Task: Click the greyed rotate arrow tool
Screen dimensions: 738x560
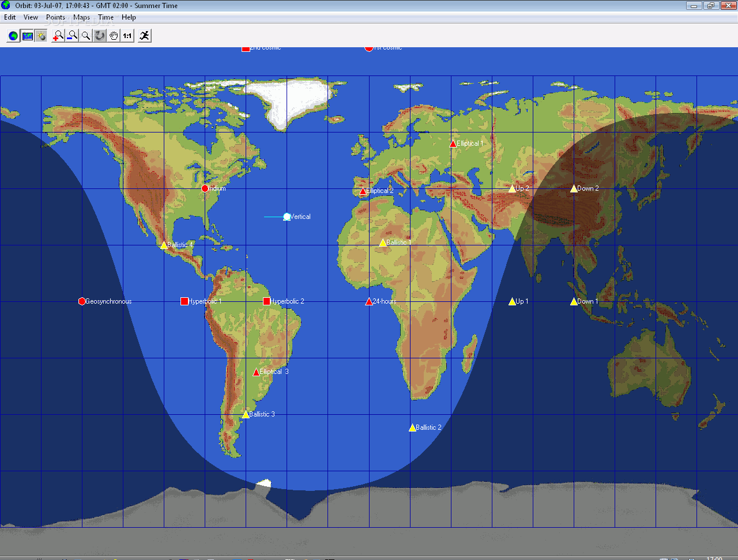Action: pos(100,36)
